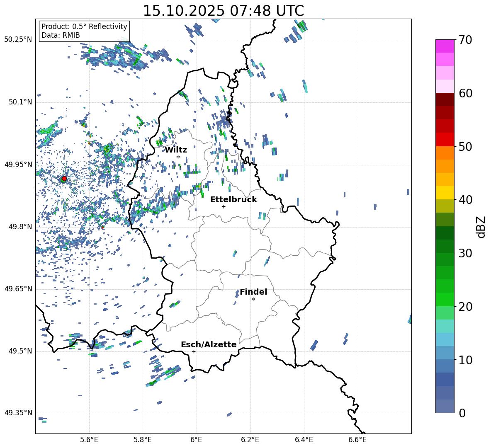The width and height of the screenshot is (491, 448).
Task: Select the Wiltz city label
Action: coord(176,150)
